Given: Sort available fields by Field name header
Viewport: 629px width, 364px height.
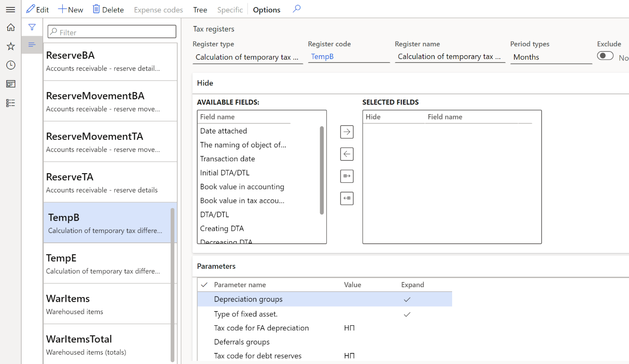Looking at the screenshot, I should (217, 117).
